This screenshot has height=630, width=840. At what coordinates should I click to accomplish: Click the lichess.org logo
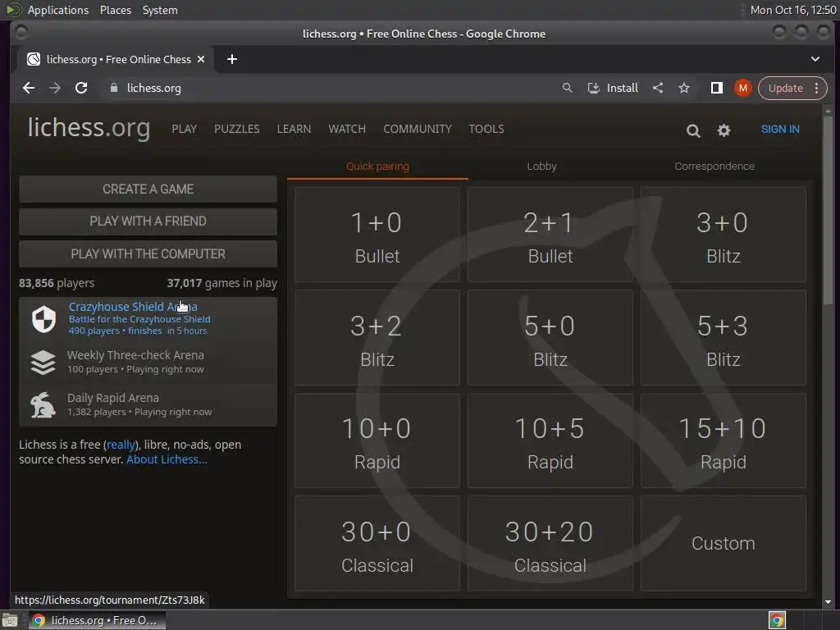[x=89, y=128]
